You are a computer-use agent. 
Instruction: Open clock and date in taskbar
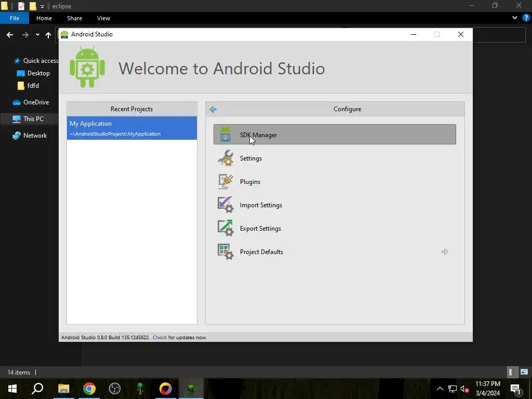coord(487,389)
